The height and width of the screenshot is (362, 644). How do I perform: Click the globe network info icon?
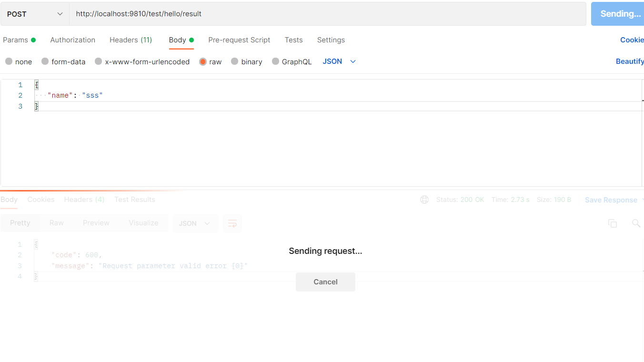click(x=424, y=200)
